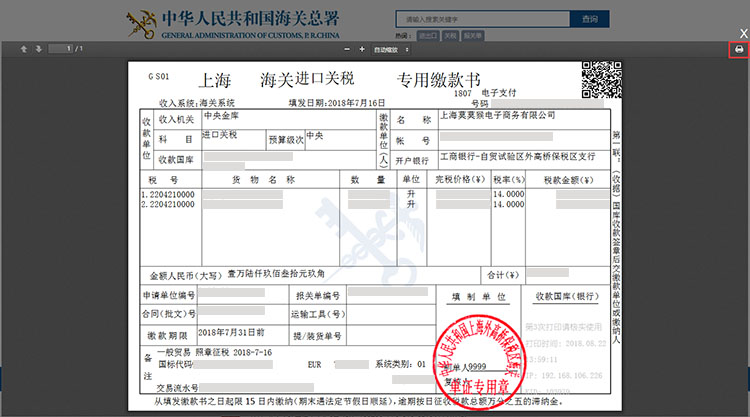Open the 自动缩放 zoom dropdown
Screen dimensions: 750x417
coord(391,50)
